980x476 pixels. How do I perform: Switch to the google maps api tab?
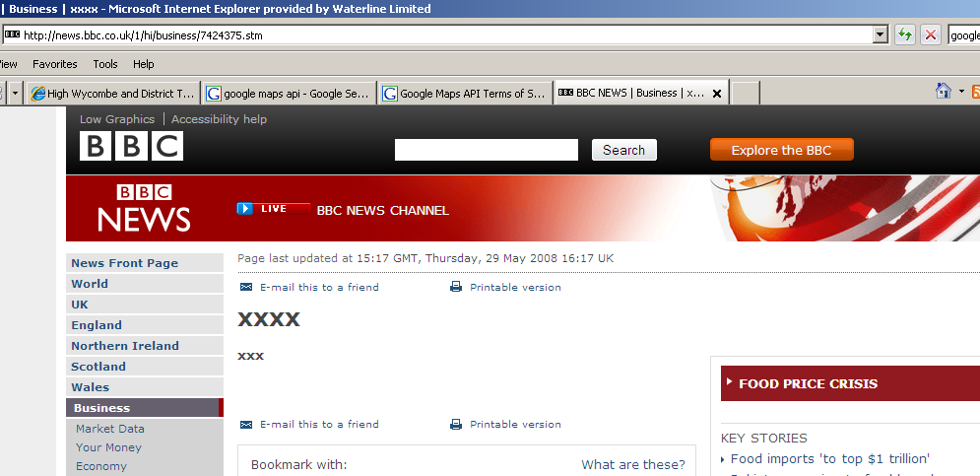[288, 94]
